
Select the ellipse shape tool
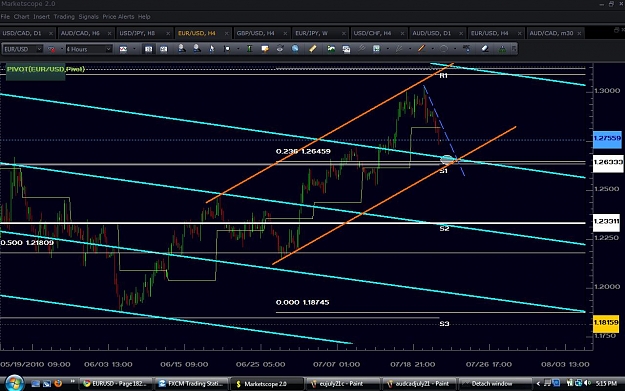pos(444,49)
